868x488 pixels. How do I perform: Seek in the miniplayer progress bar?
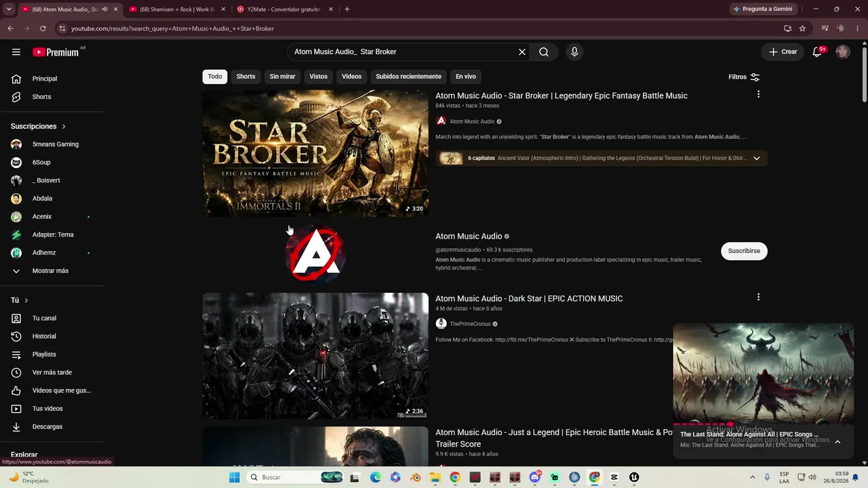point(763,424)
